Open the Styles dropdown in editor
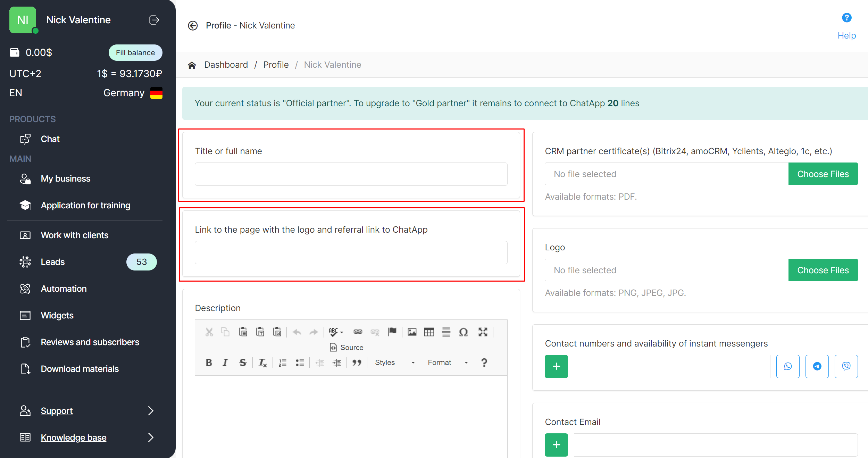The height and width of the screenshot is (458, 868). pos(394,363)
